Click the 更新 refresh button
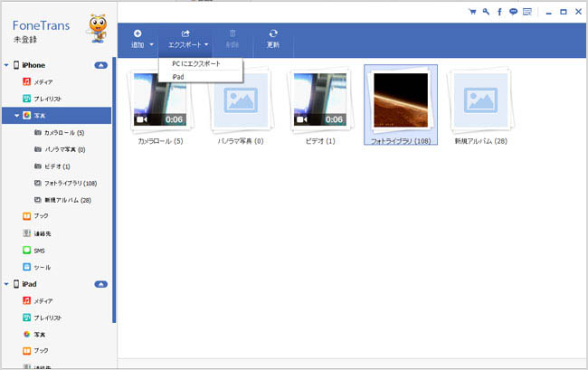This screenshot has height=370, width=588. [273, 39]
